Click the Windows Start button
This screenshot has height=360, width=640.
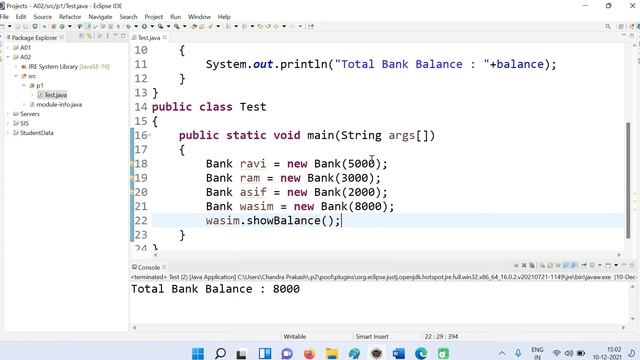[x=198, y=353]
